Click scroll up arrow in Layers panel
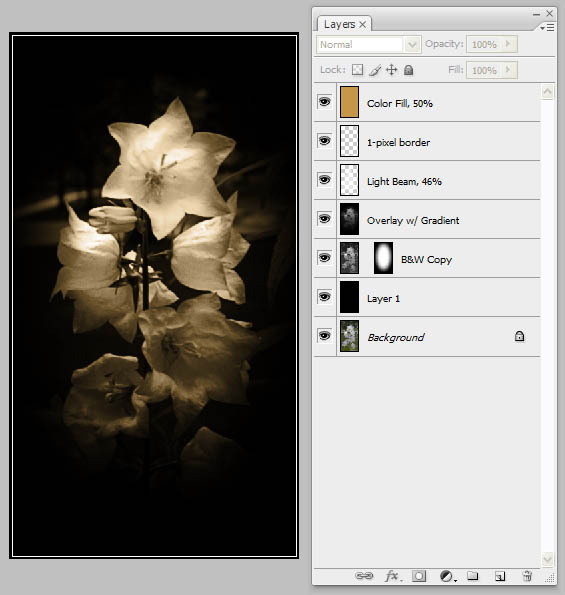Viewport: 565px width, 595px height. (x=548, y=92)
